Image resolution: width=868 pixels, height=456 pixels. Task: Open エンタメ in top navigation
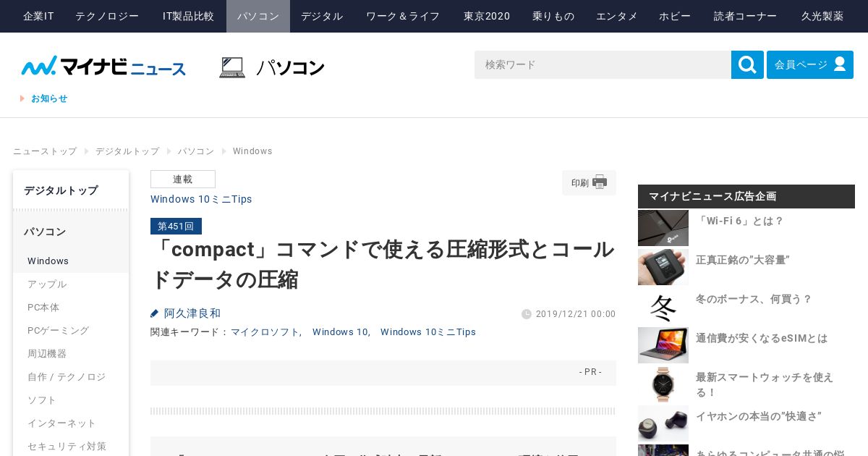pyautogui.click(x=617, y=16)
